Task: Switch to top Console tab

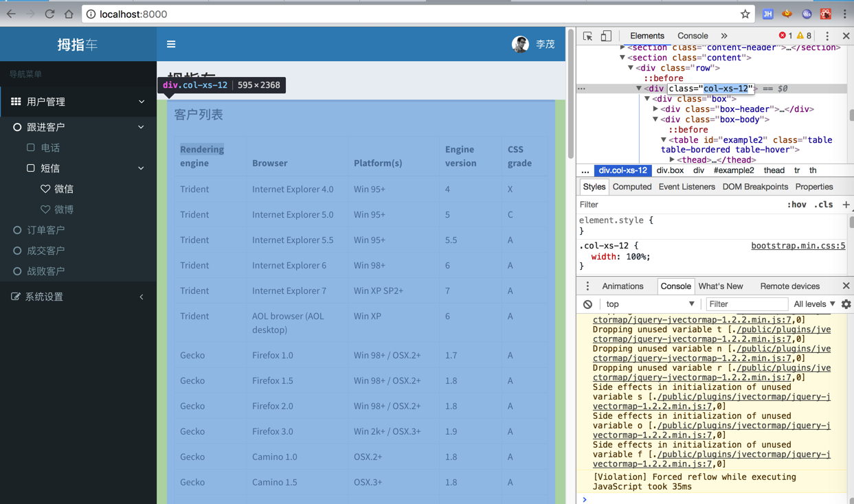Action: pyautogui.click(x=693, y=36)
